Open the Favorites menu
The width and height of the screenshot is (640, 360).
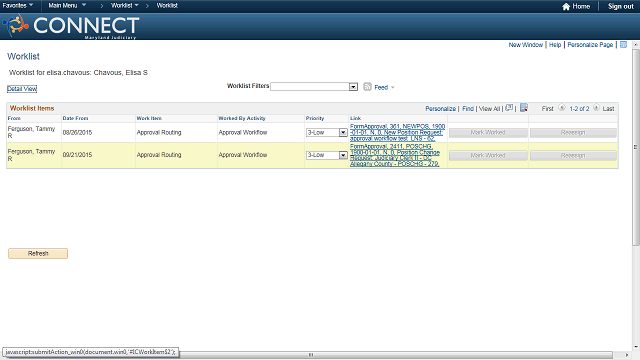coord(18,5)
